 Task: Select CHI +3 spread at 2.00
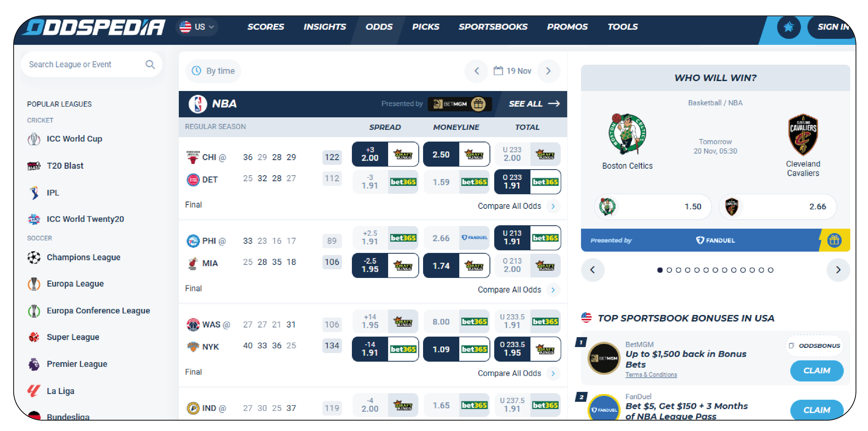[x=385, y=154]
